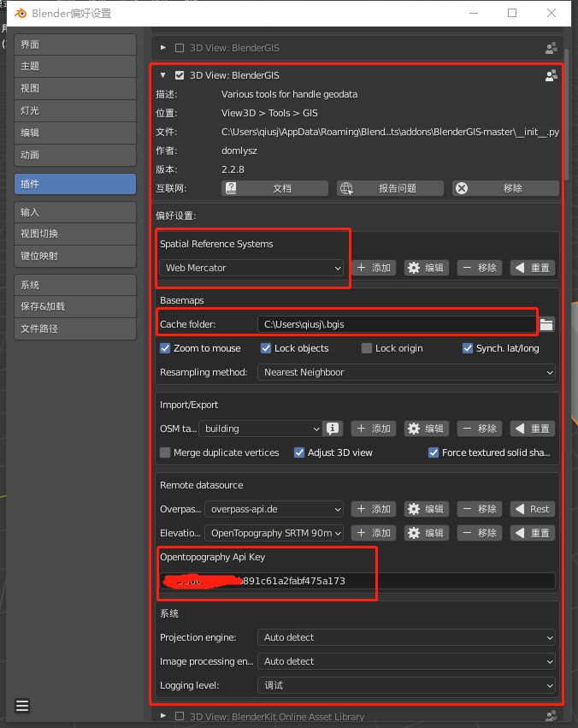Click the OSM tags info icon

pyautogui.click(x=333, y=429)
